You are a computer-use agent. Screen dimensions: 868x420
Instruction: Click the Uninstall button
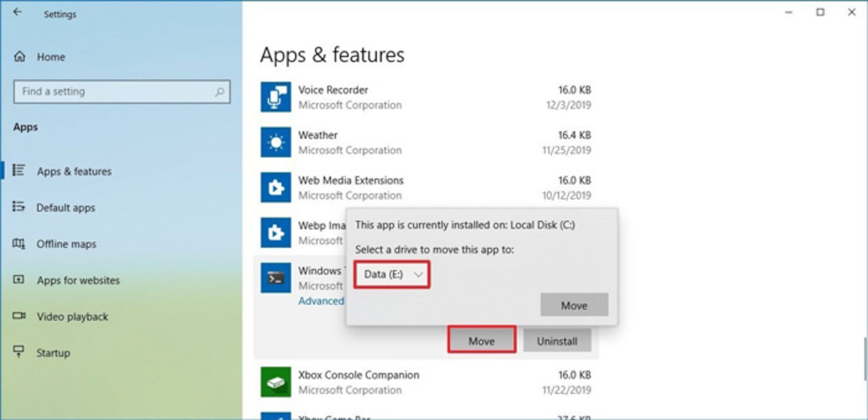click(557, 341)
